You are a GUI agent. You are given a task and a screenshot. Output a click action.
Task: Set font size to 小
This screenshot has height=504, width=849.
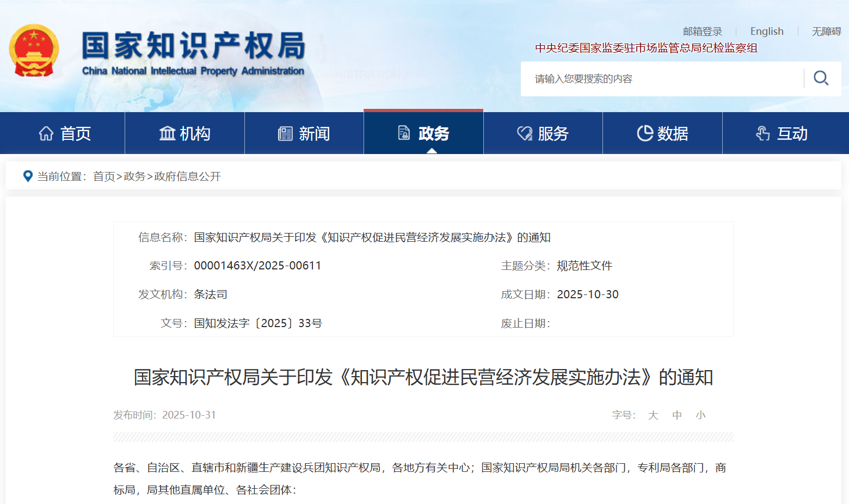tap(700, 415)
